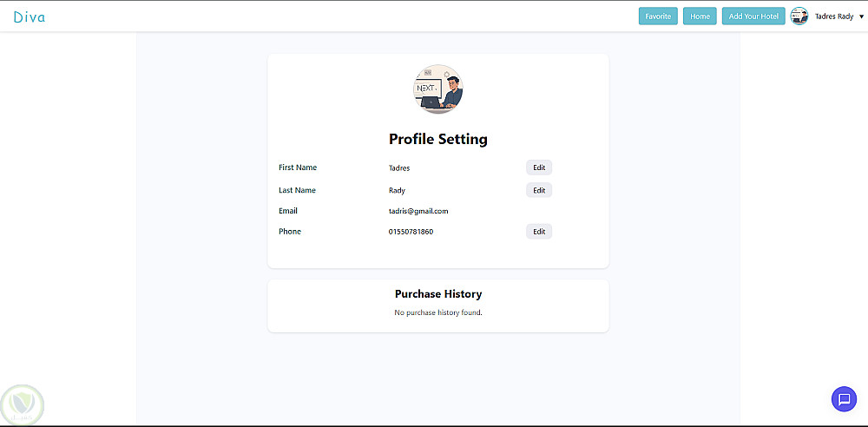Screen dimensions: 868x427
Task: Edit the Last Name field
Action: pos(539,190)
